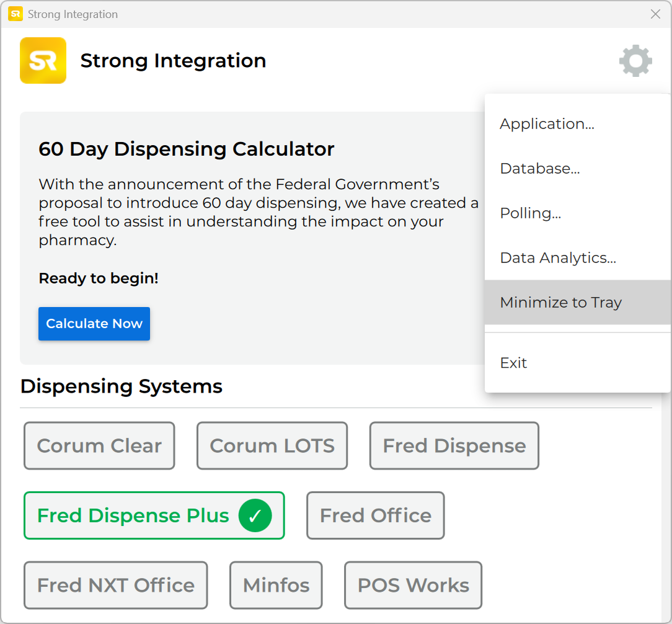
Task: Click the Ready to begin! text
Action: [x=99, y=279]
